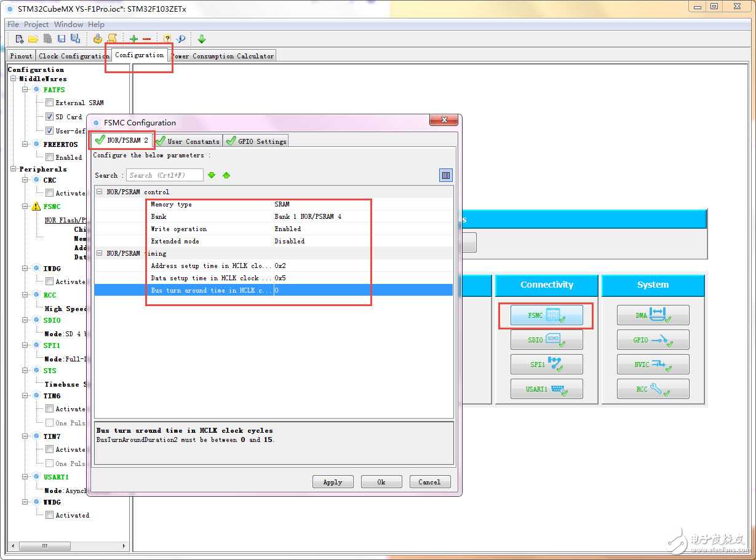This screenshot has height=560, width=756.
Task: Click the Save Project As icon
Action: 75,39
